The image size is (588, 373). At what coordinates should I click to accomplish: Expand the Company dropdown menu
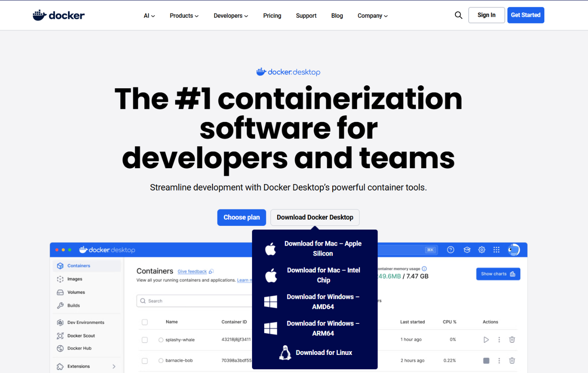(373, 16)
